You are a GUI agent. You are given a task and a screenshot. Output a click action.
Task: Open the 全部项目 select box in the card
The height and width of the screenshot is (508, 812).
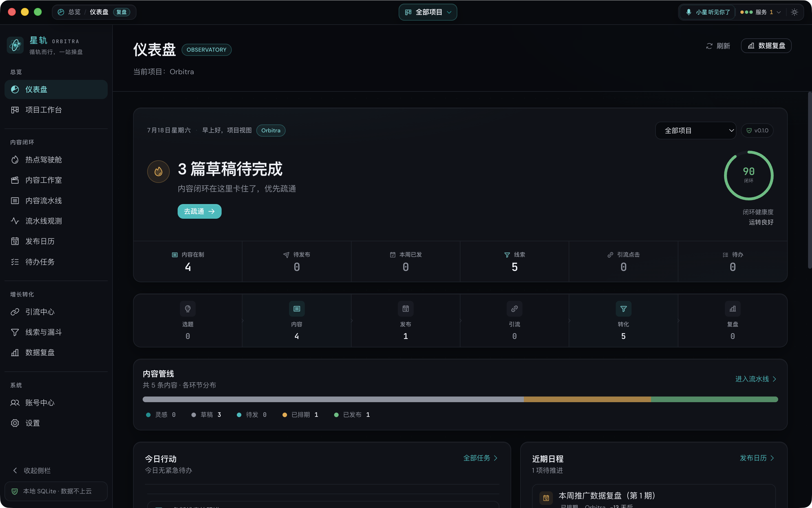pyautogui.click(x=696, y=130)
